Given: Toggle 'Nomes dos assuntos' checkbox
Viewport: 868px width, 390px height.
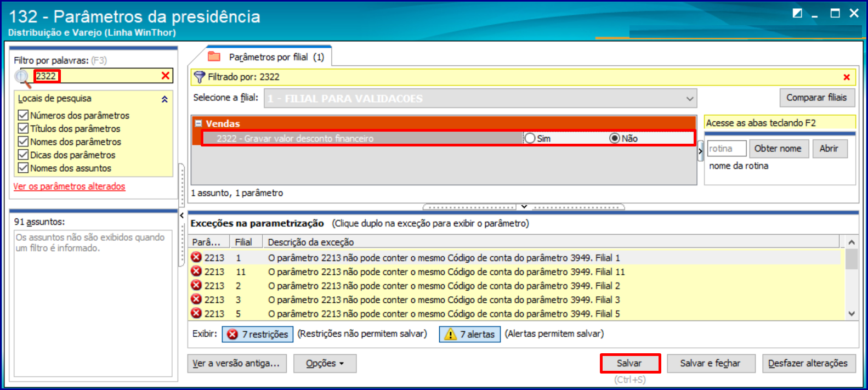Looking at the screenshot, I should [23, 168].
